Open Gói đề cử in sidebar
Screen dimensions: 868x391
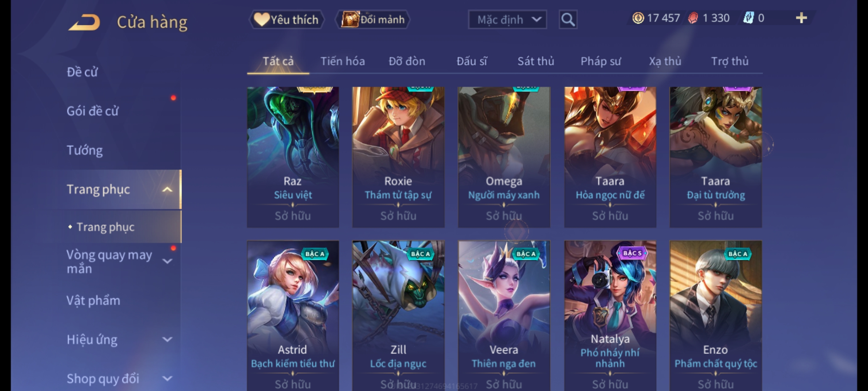tap(92, 111)
